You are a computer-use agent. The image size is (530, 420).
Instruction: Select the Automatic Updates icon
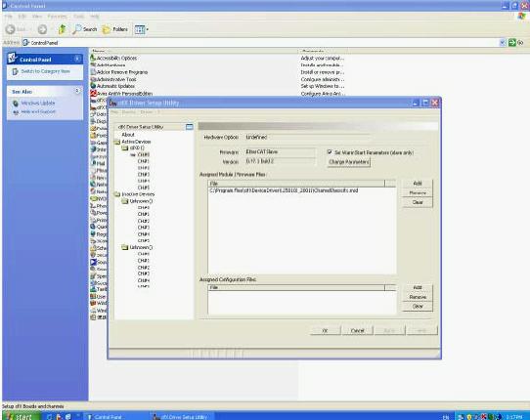coord(93,86)
